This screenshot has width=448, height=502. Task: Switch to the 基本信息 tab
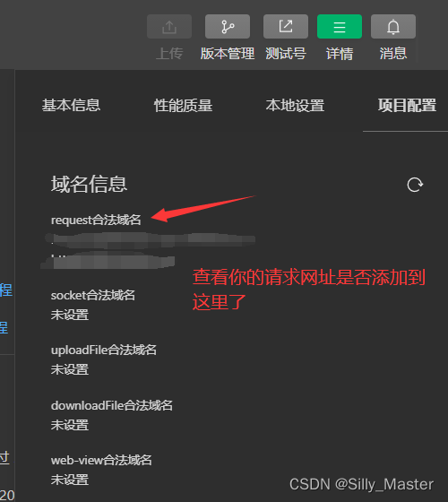pos(71,106)
